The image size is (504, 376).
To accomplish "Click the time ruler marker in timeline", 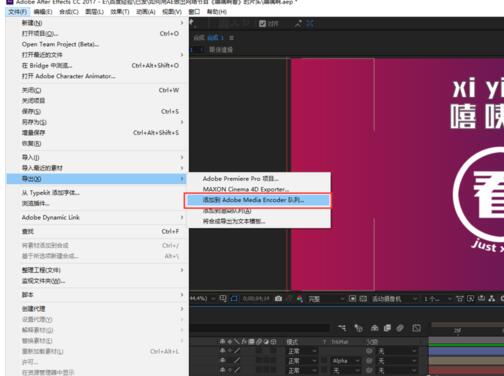I will coord(457,331).
